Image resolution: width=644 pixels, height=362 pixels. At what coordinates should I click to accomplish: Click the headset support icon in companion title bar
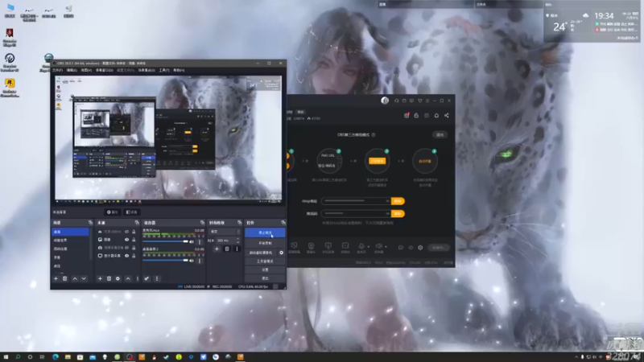point(396,101)
